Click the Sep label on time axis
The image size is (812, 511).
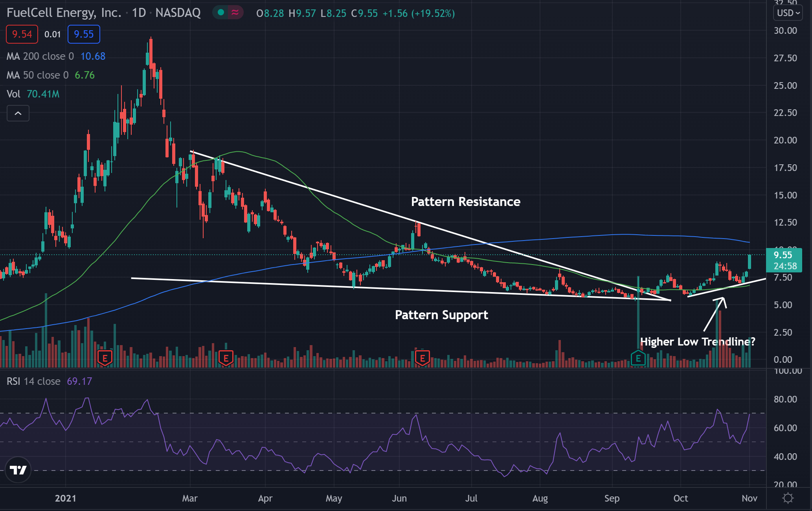tap(612, 498)
